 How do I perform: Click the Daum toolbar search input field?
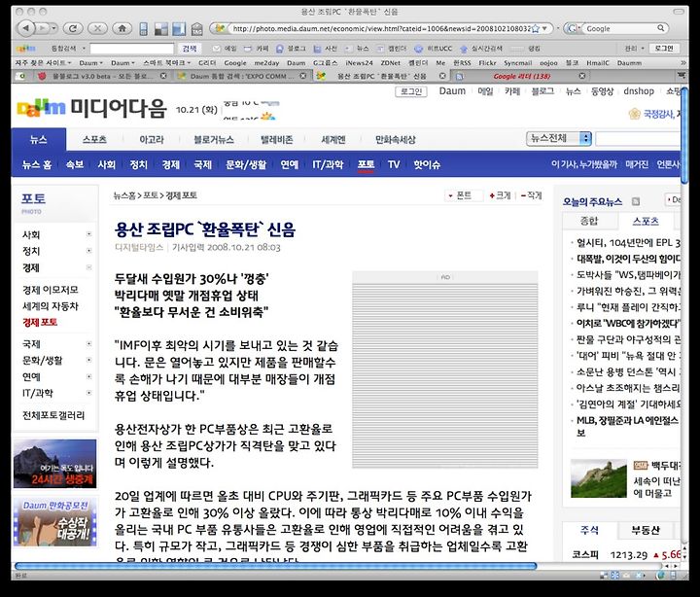tap(131, 49)
